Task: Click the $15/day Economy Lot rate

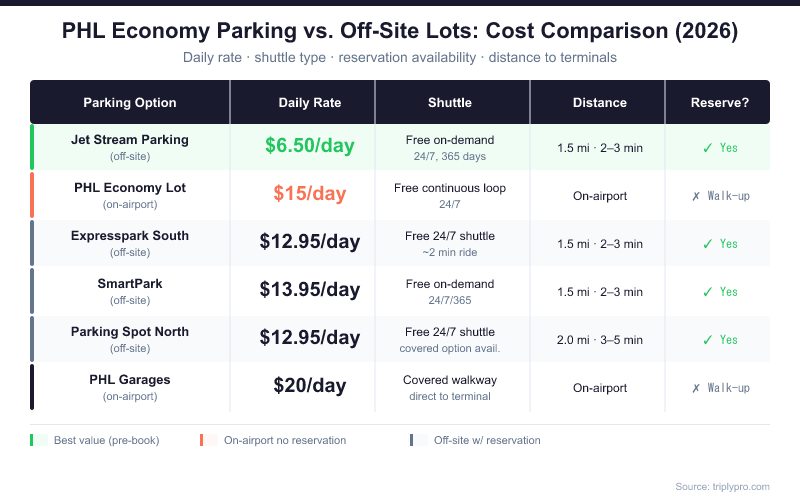Action: [310, 194]
